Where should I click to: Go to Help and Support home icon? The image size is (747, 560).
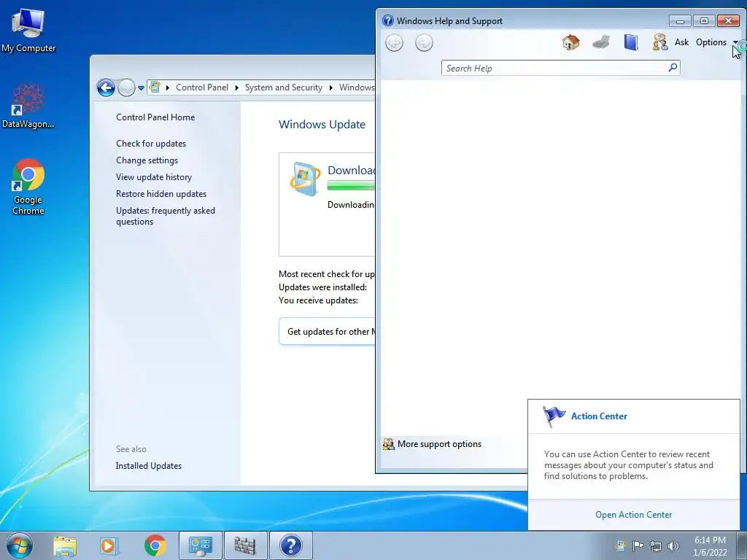point(570,42)
